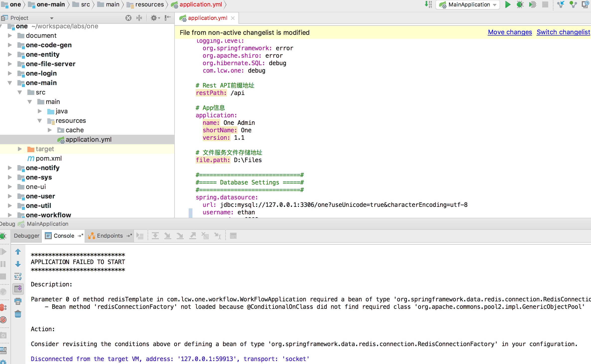Viewport: 591px width, 364px height.
Task: Start a debug session with the bug icon
Action: pos(520,4)
